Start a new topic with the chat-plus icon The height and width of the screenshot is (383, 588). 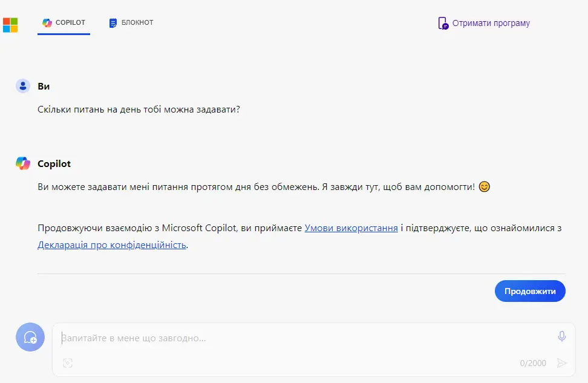coord(30,337)
